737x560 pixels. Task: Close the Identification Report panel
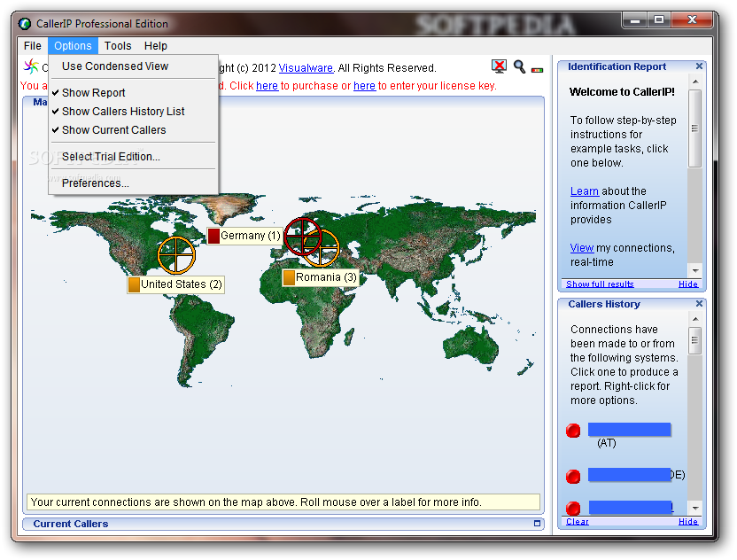(x=699, y=66)
